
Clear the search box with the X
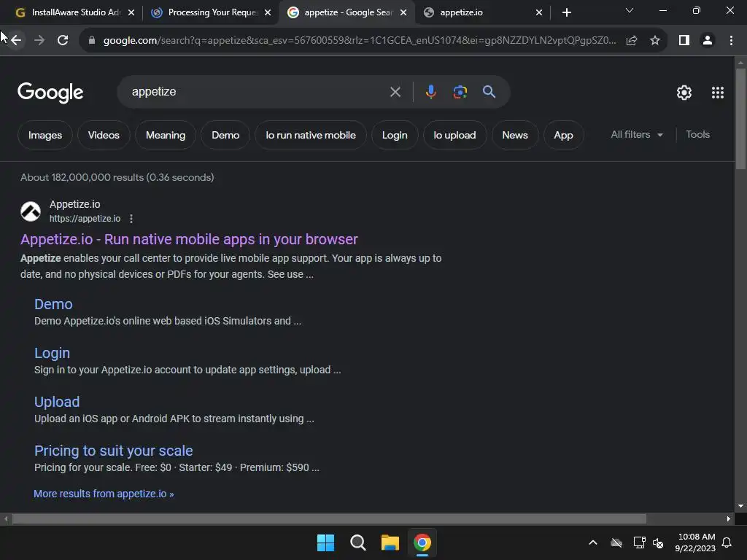coord(395,92)
